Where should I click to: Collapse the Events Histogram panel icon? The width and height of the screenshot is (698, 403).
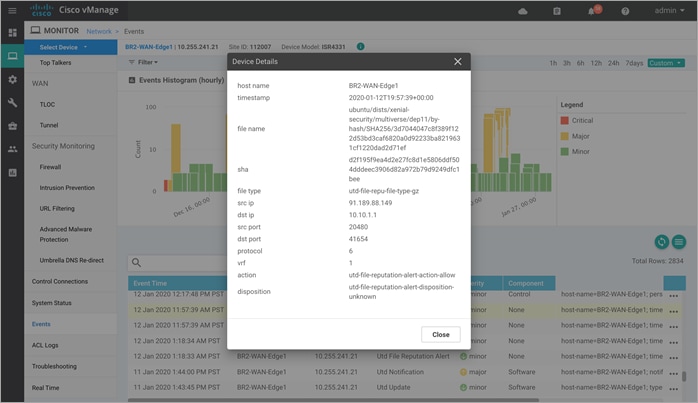(x=132, y=80)
